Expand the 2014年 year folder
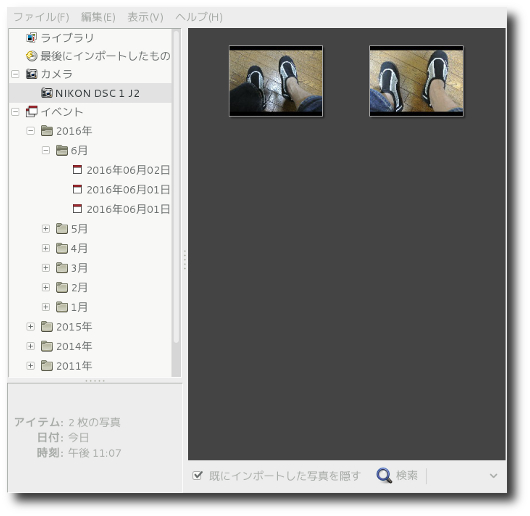 click(30, 346)
